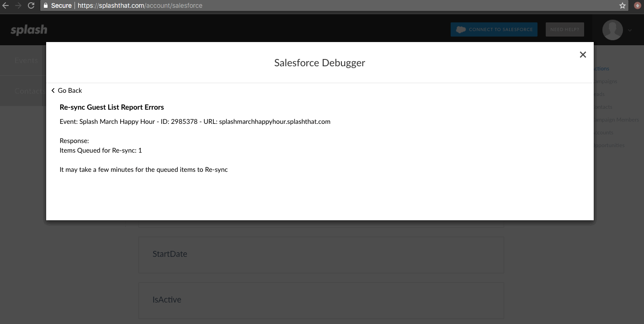Click the Secure padlock icon
The image size is (644, 324).
[x=46, y=5]
